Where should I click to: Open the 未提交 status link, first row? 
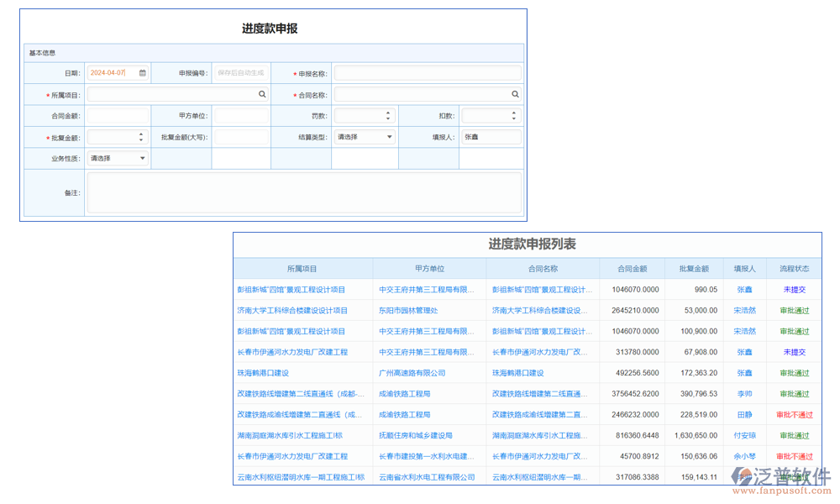point(793,289)
